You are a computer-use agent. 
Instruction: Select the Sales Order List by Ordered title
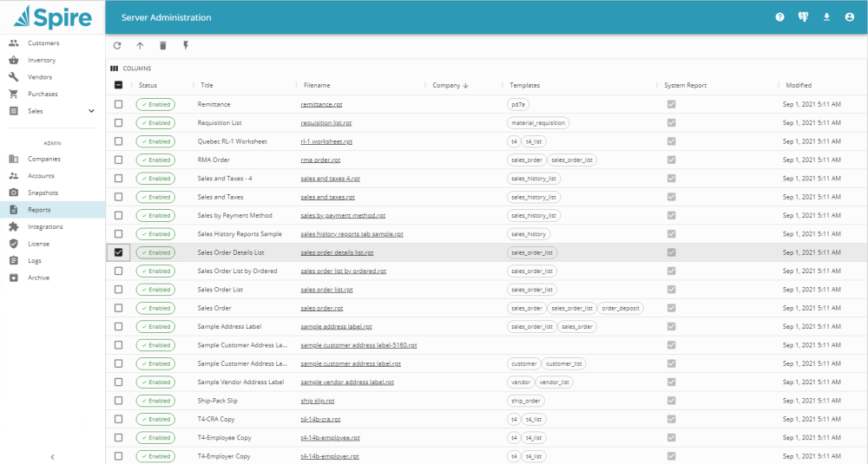[237, 271]
